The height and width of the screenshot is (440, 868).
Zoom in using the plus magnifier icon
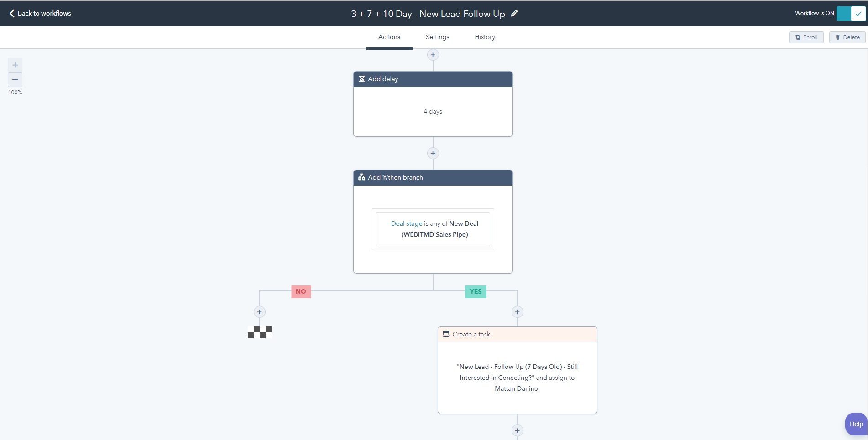click(15, 64)
